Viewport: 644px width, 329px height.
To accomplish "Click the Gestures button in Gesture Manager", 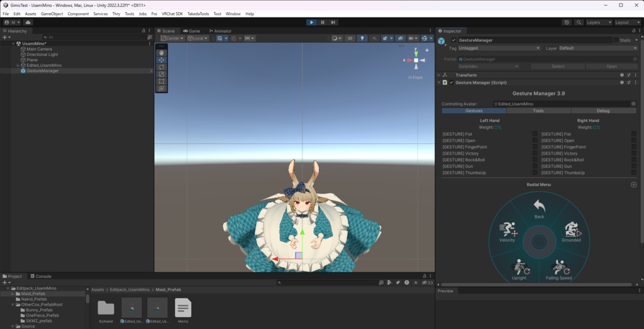I will click(x=474, y=111).
